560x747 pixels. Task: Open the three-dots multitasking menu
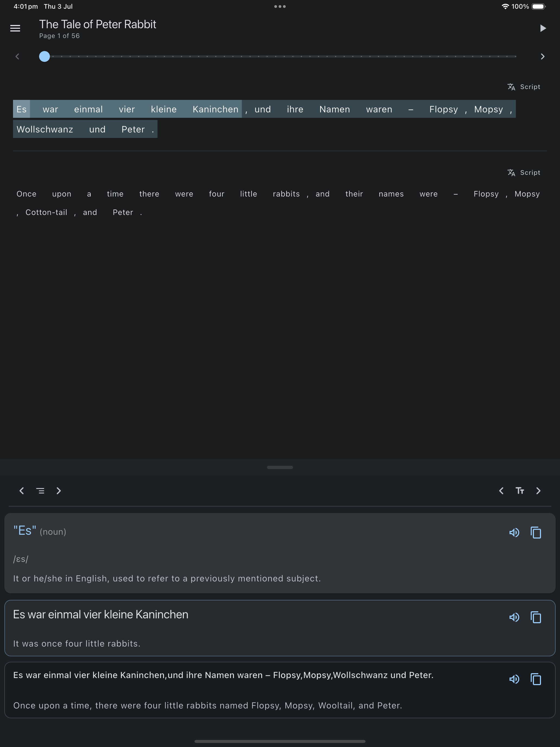[x=280, y=7]
